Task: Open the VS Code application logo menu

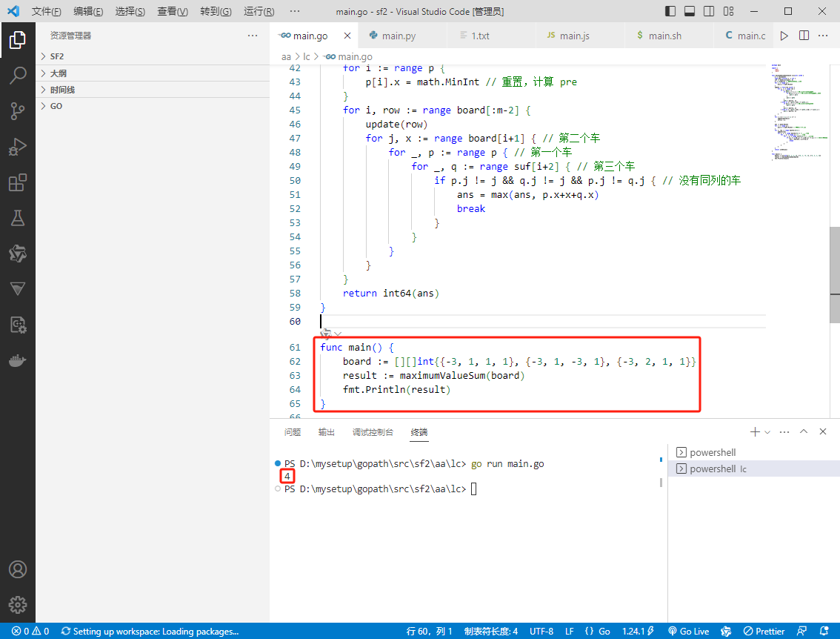Action: coord(13,11)
